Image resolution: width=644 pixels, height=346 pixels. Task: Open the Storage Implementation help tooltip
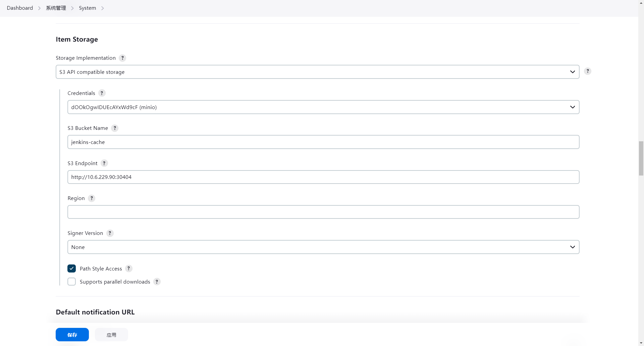[122, 58]
